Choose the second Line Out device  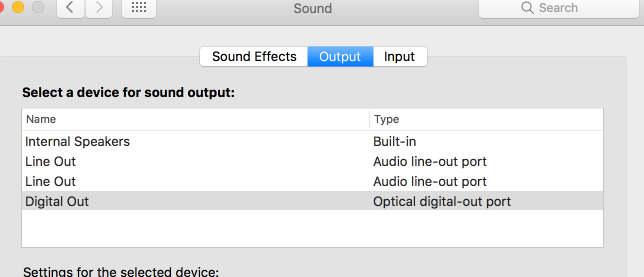pyautogui.click(x=50, y=181)
